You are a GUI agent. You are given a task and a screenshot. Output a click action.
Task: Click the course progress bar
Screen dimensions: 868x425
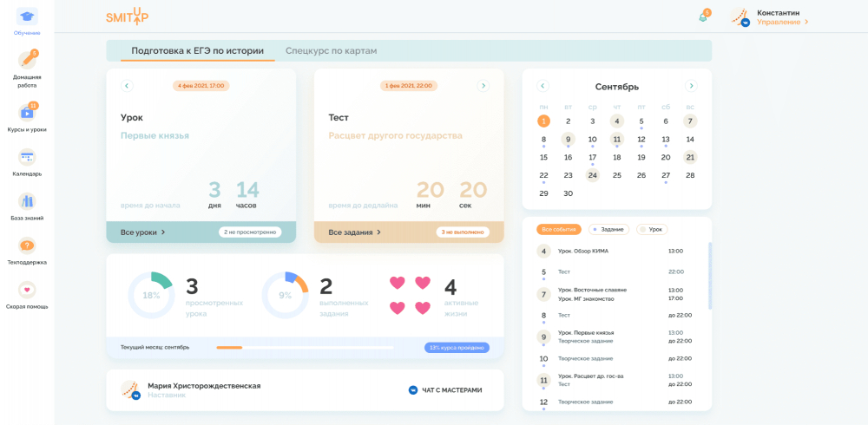tap(305, 348)
